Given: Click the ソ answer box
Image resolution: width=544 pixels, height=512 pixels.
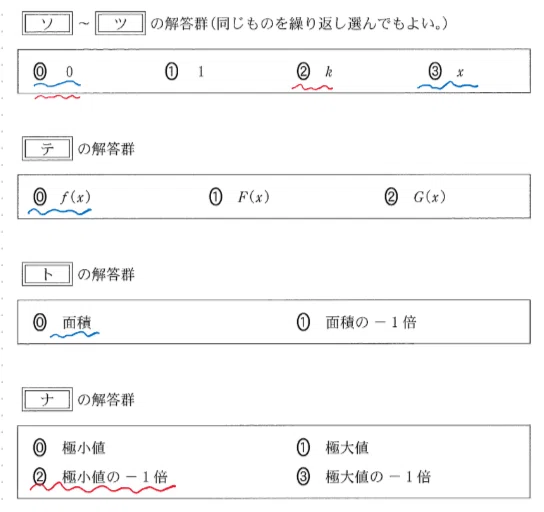Looking at the screenshot, I should coord(47,23).
